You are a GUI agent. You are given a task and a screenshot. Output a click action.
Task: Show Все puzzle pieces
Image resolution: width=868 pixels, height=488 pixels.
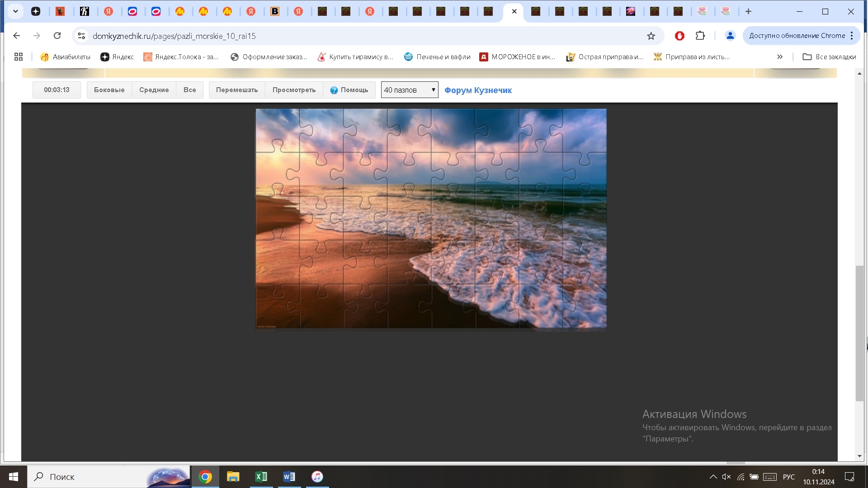point(189,90)
